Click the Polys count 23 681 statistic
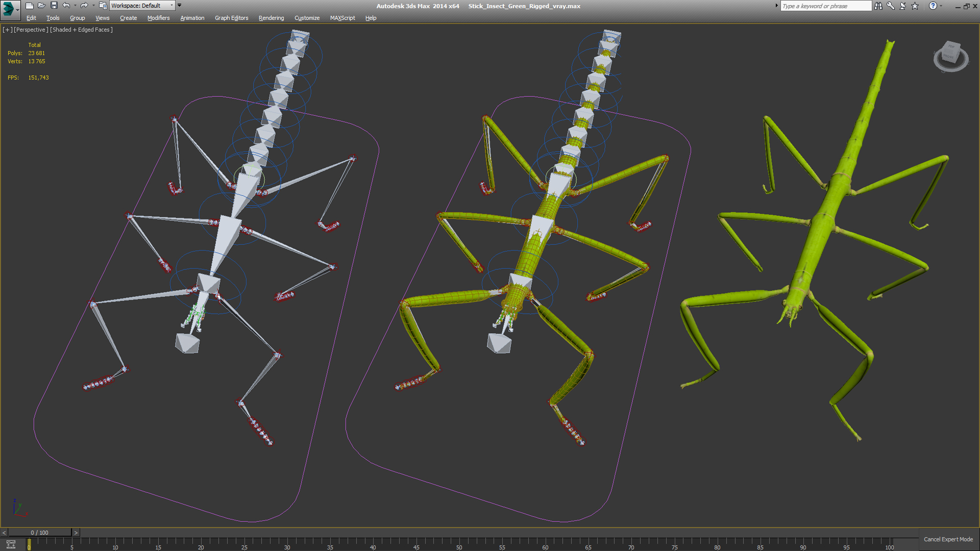 [36, 53]
